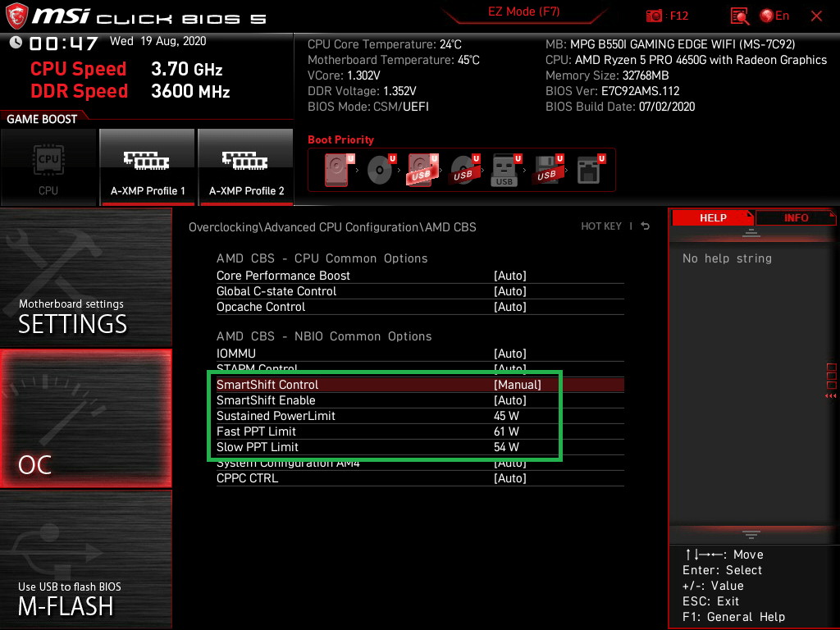Edit the Sustained PowerLimit 45 W value
This screenshot has width=840, height=630.
[x=506, y=416]
